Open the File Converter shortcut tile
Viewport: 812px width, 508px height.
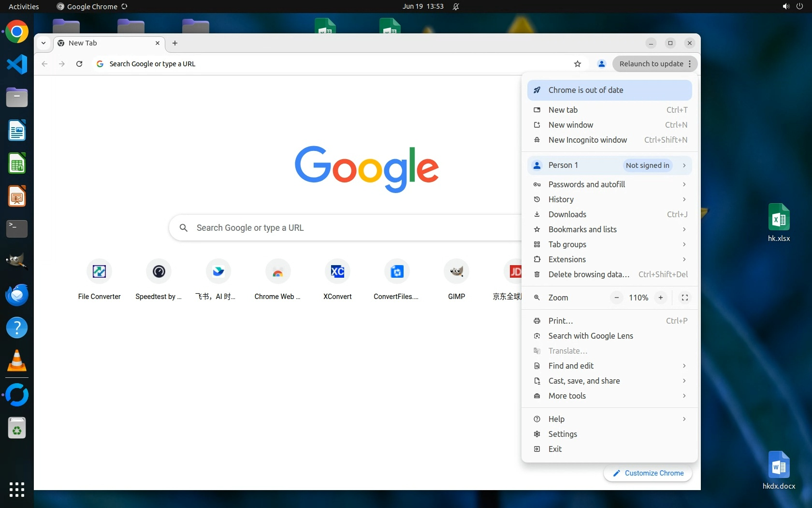pyautogui.click(x=99, y=272)
